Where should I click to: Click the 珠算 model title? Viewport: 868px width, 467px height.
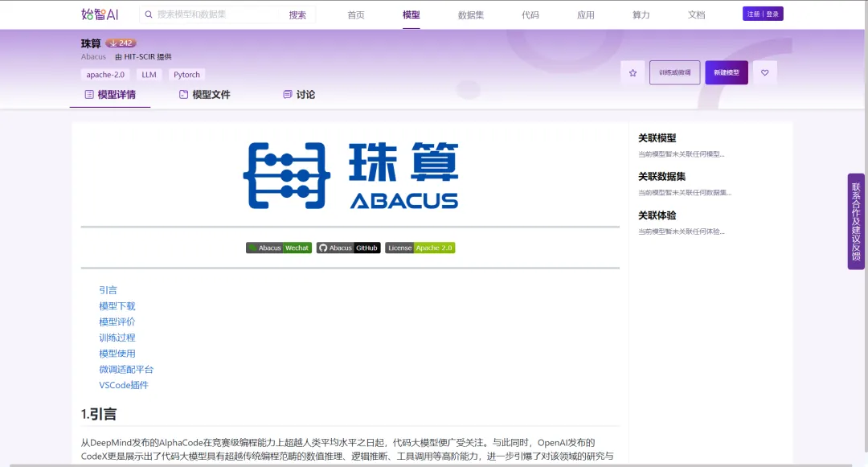click(x=91, y=43)
